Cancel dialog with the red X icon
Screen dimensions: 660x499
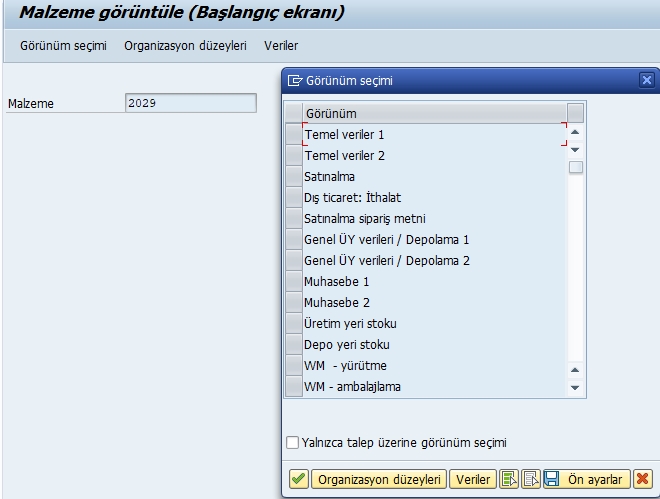pos(642,480)
